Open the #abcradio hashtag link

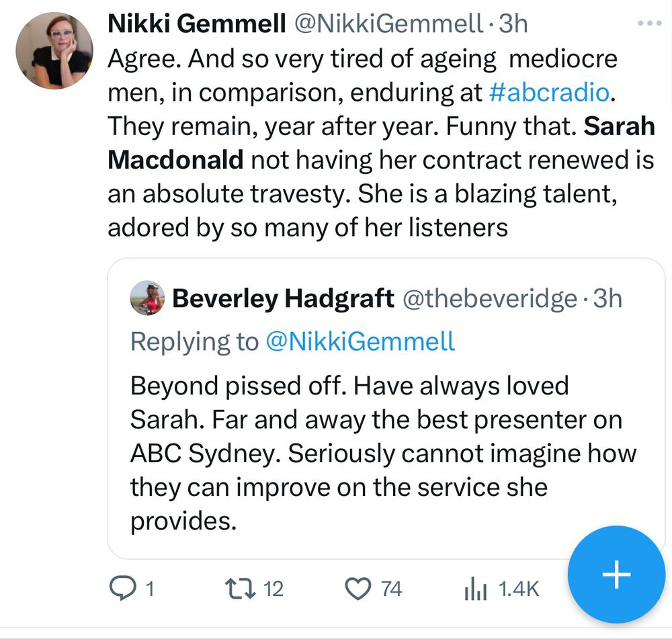coord(549,92)
